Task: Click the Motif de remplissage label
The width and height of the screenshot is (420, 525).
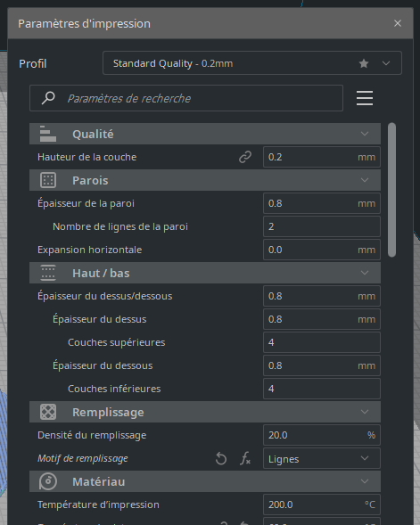Action: pyautogui.click(x=83, y=458)
